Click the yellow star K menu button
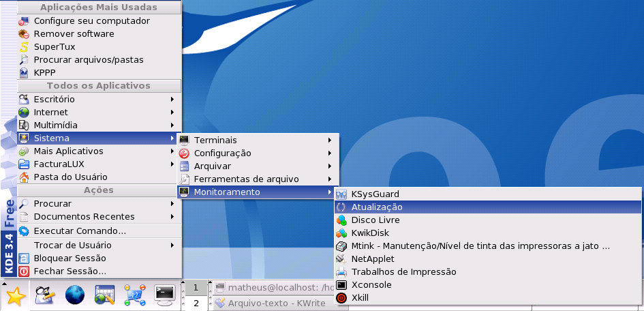This screenshot has height=311, width=644. point(15,296)
